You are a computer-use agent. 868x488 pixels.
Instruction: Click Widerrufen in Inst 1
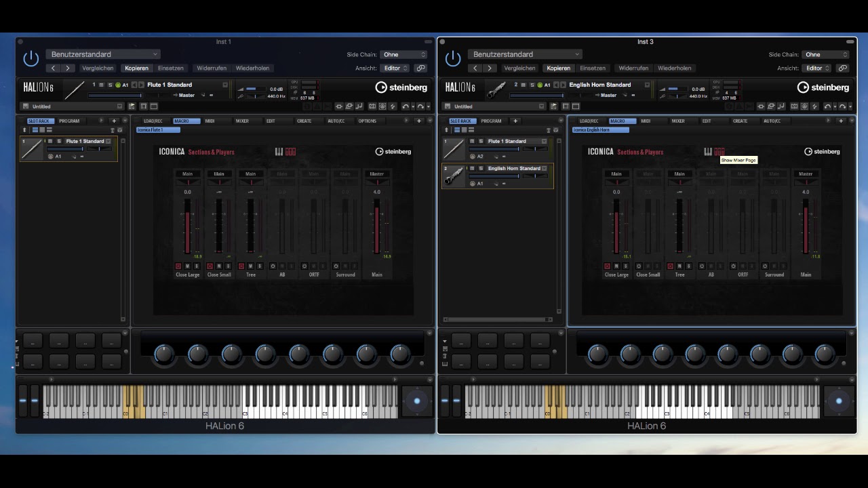click(x=212, y=68)
